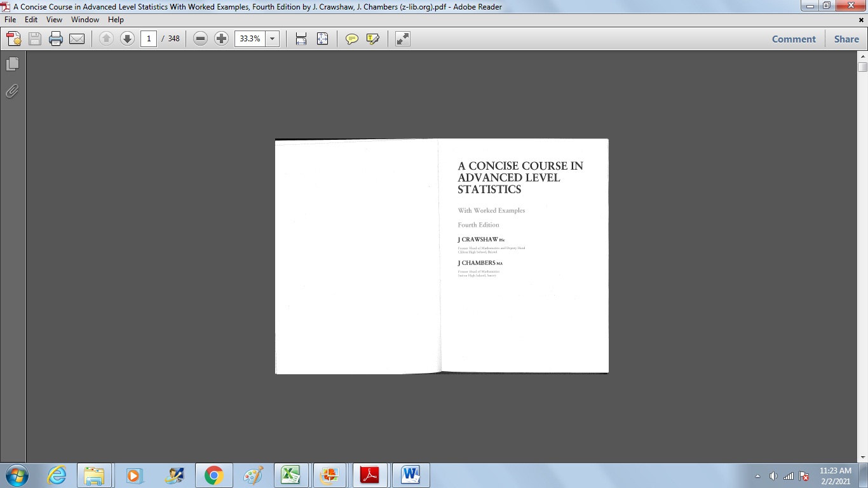
Task: Open the Window menu
Action: pos(85,20)
